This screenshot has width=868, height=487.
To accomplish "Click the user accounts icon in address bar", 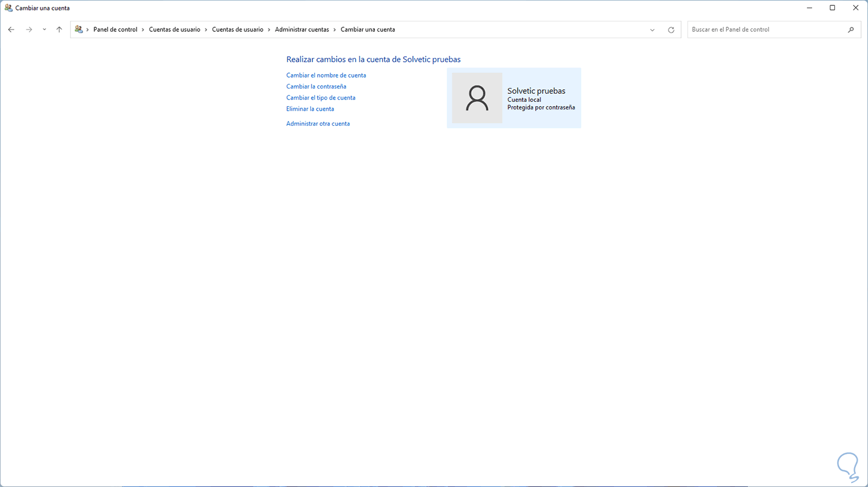I will 79,30.
